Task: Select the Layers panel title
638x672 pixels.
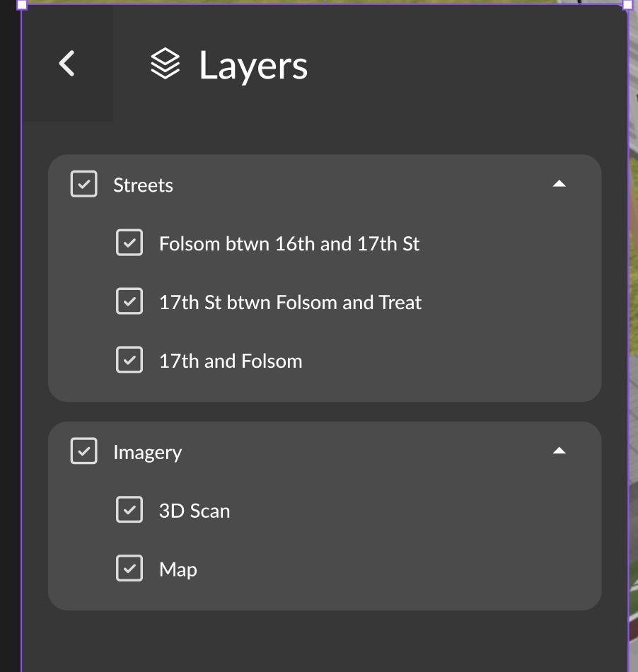Action: 253,65
